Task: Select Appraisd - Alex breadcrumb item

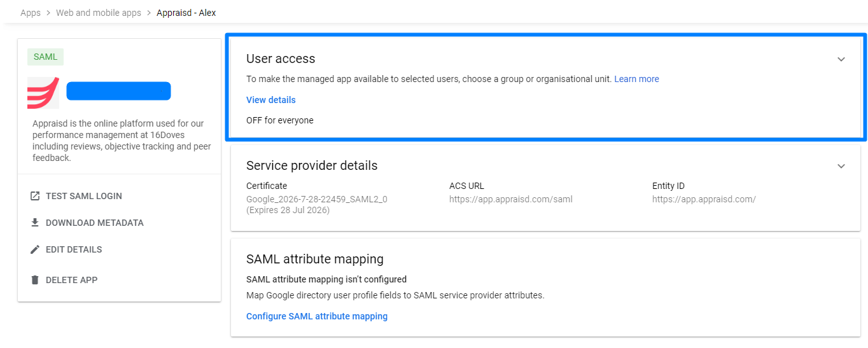Action: pos(186,13)
